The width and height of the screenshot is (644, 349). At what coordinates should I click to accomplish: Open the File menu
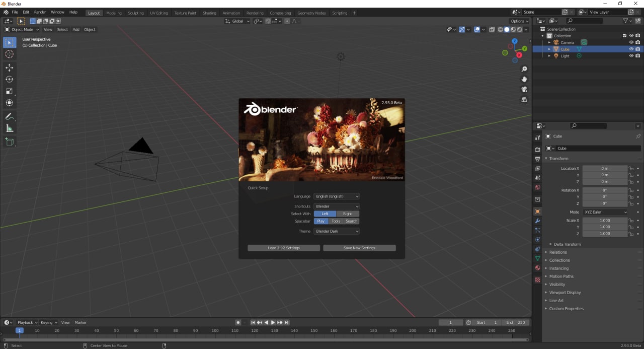pyautogui.click(x=15, y=12)
